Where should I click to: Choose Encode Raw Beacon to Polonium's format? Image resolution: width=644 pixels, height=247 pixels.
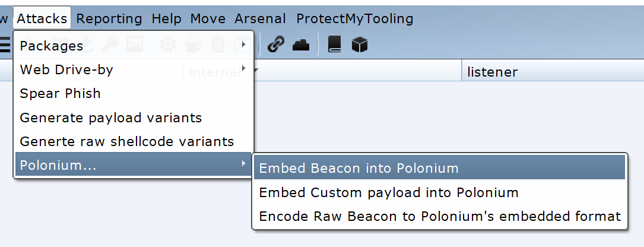coord(440,216)
